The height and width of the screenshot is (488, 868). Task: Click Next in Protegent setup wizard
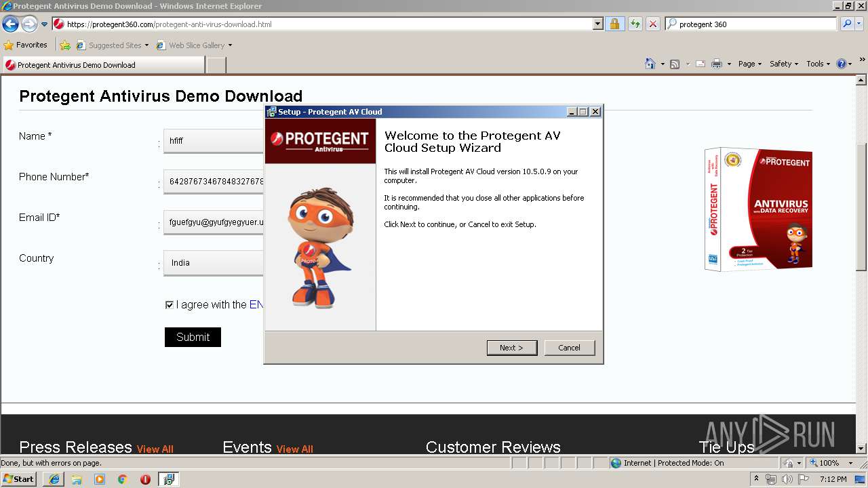click(x=512, y=348)
